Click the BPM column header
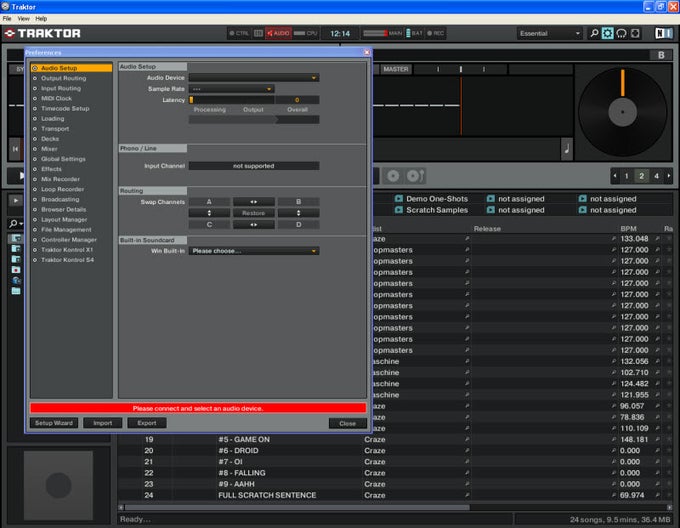The width and height of the screenshot is (680, 528). click(628, 228)
